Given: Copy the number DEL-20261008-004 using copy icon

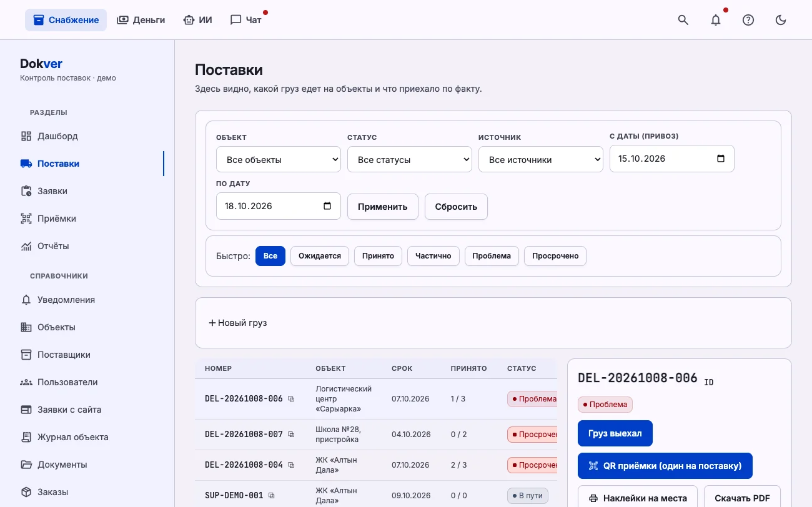Looking at the screenshot, I should coord(291,465).
